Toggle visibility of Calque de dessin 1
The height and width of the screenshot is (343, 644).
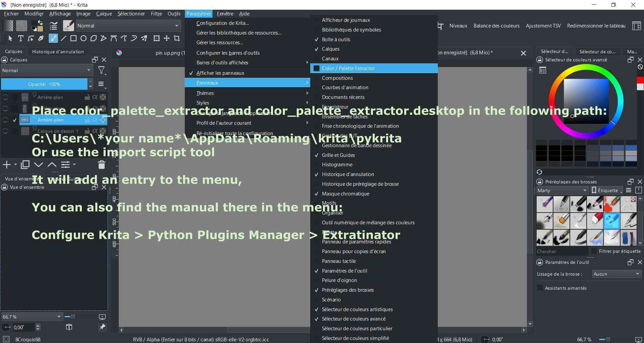(5, 131)
